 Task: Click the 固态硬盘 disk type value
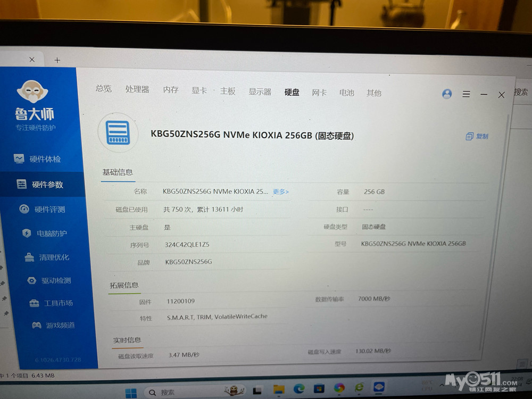(373, 227)
